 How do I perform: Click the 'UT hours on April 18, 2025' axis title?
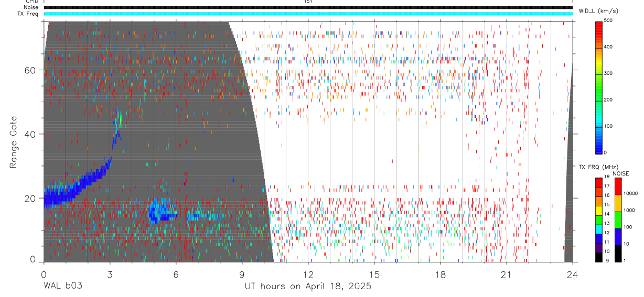[x=308, y=286]
